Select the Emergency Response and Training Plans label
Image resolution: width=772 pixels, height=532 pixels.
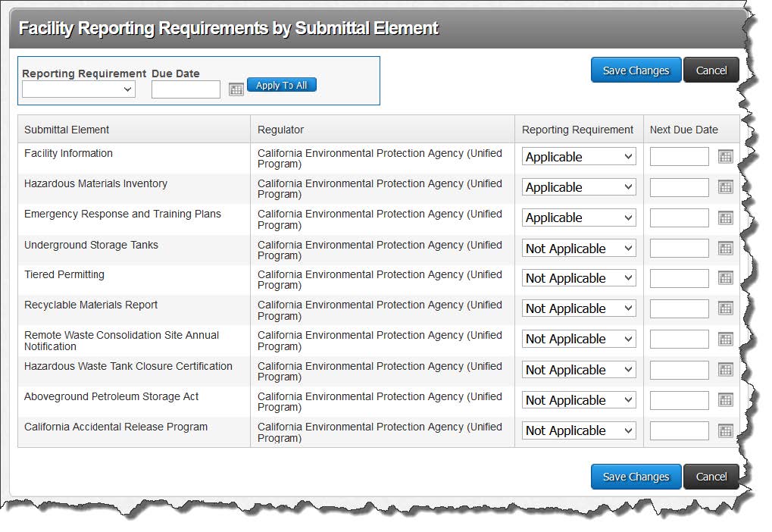(123, 214)
